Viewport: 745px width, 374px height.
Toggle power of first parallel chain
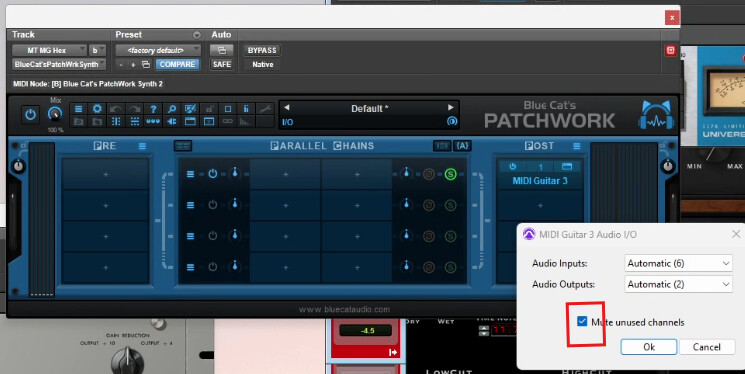tap(212, 174)
